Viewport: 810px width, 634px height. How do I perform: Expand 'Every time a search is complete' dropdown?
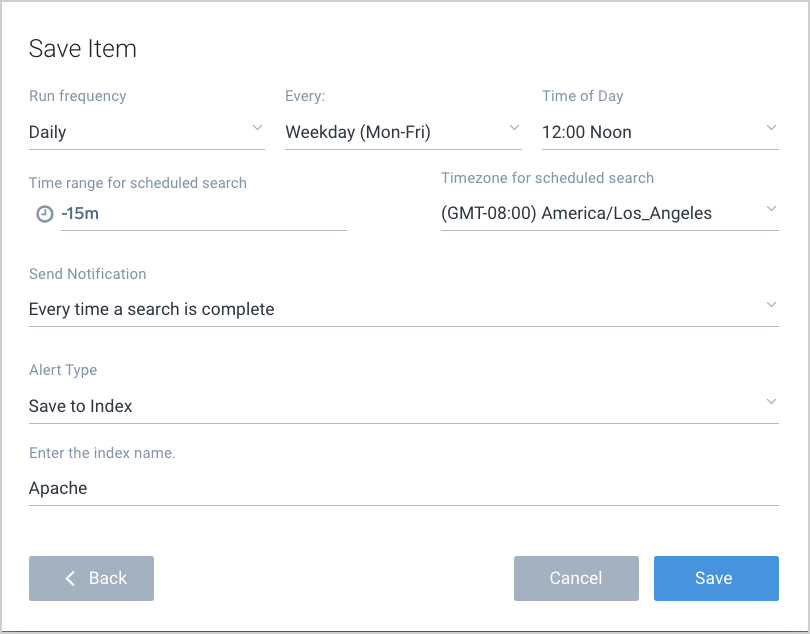[390, 309]
